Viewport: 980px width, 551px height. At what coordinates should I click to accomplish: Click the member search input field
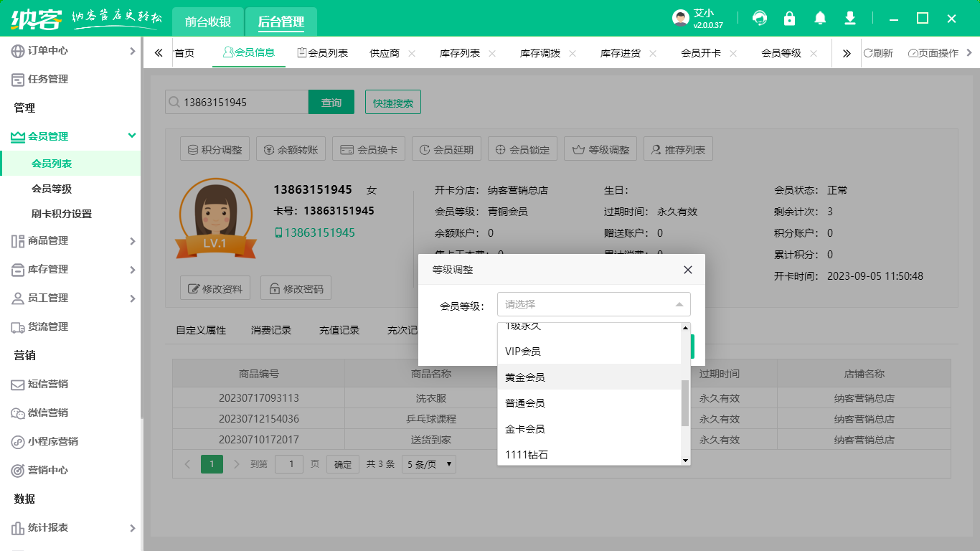pos(237,102)
